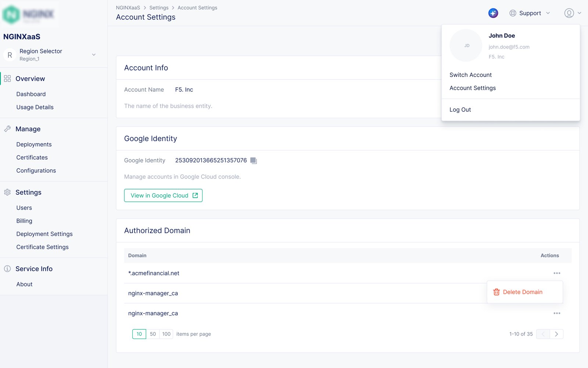
Task: Choose Log Out in profile menu
Action: [x=460, y=110]
